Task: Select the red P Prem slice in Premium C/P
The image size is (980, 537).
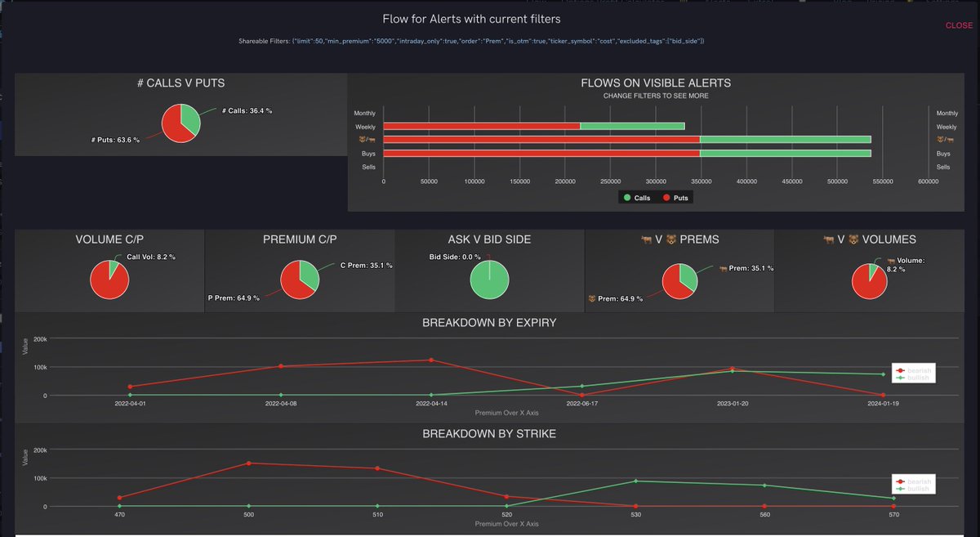Action: [294, 284]
